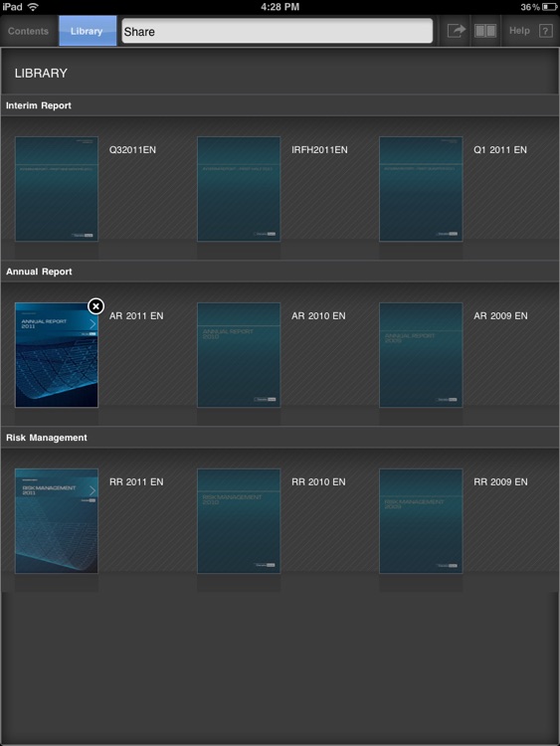The width and height of the screenshot is (560, 746).
Task: Click the RR 2011 EN title label
Action: click(136, 482)
